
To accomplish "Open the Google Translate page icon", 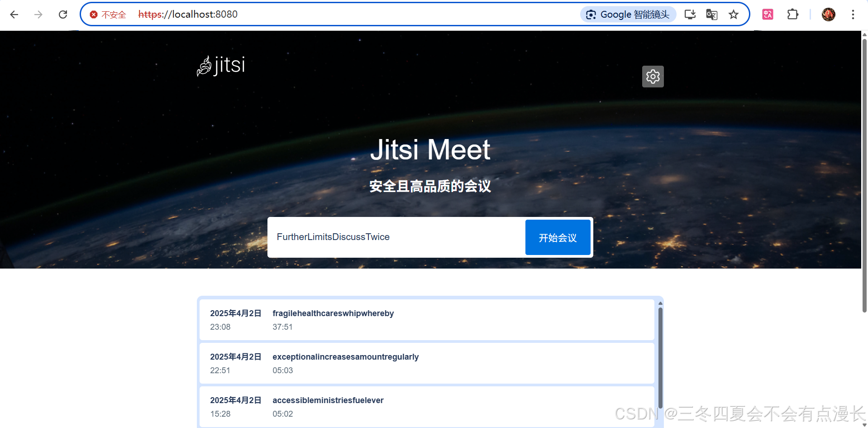I will pyautogui.click(x=711, y=14).
